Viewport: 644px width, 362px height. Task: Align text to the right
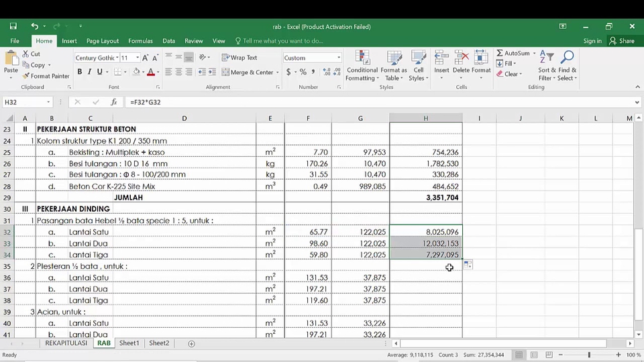[189, 72]
